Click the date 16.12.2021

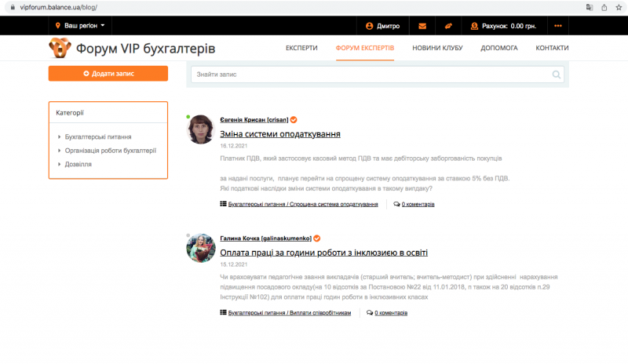[x=233, y=146]
